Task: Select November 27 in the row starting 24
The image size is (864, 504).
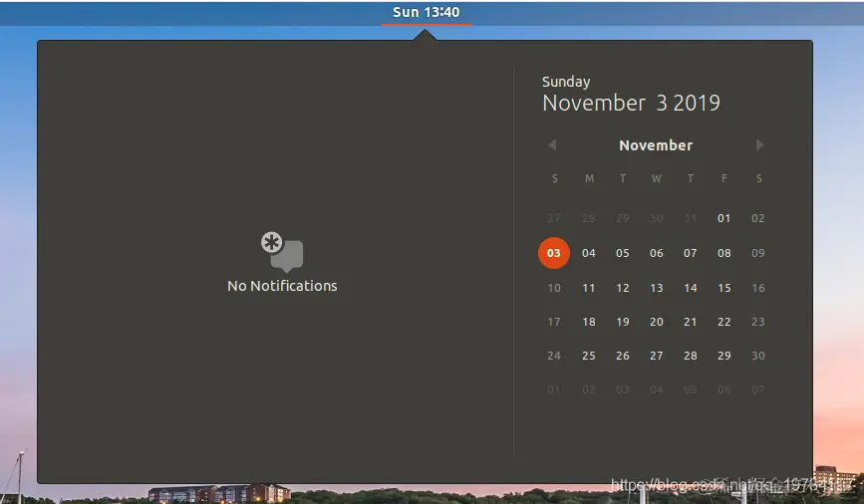Action: coord(657,356)
